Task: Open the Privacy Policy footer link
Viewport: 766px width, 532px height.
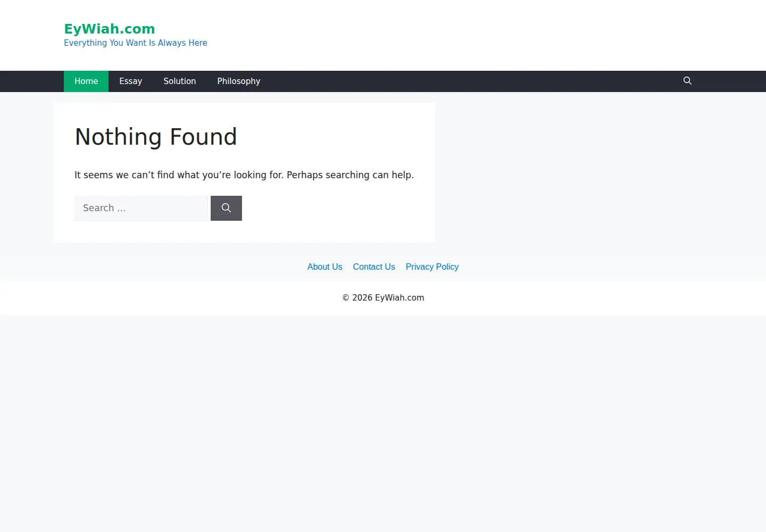Action: 432,267
